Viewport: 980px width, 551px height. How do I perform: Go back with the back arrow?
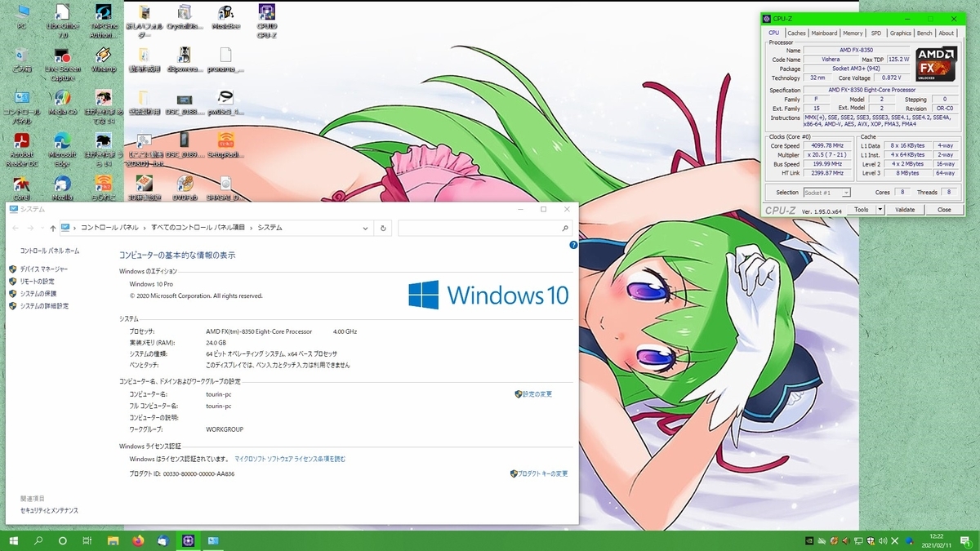(x=16, y=228)
